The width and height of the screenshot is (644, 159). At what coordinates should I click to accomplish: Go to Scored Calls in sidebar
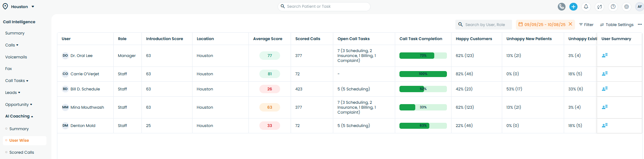point(21,152)
